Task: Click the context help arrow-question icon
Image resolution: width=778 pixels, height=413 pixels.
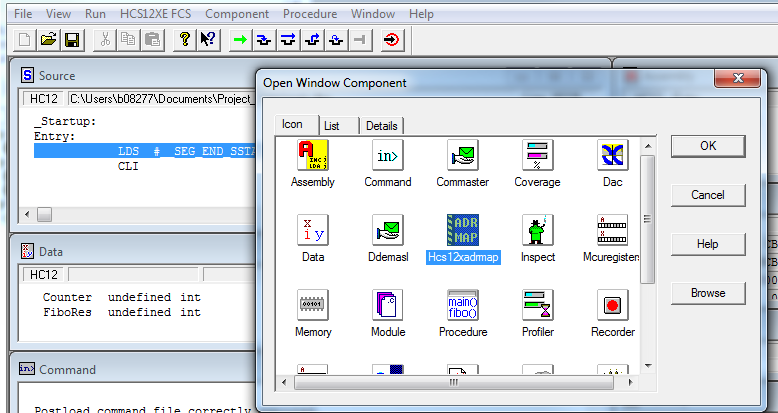Action: (208, 40)
